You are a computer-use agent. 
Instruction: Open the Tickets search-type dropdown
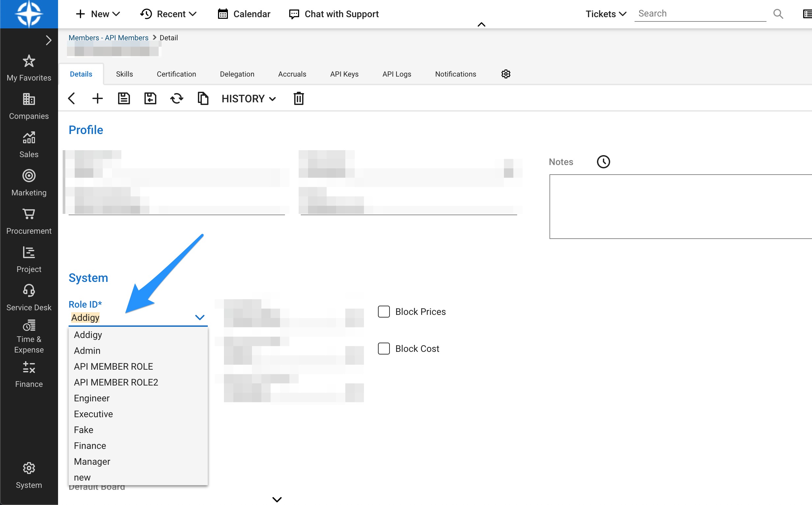click(x=606, y=14)
